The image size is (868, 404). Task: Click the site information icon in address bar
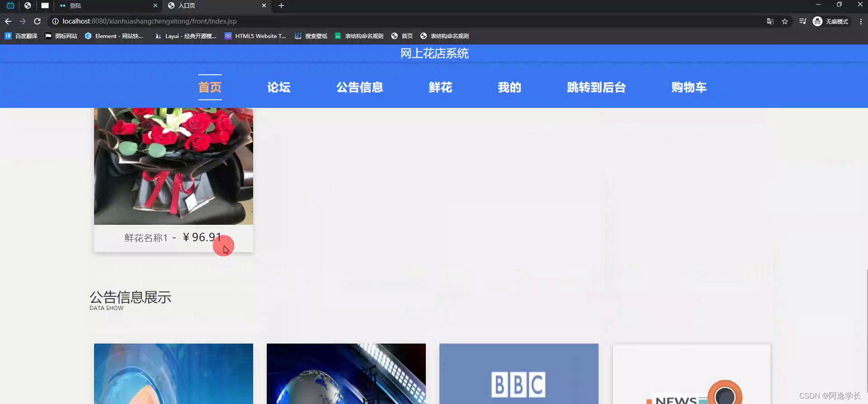click(x=55, y=21)
